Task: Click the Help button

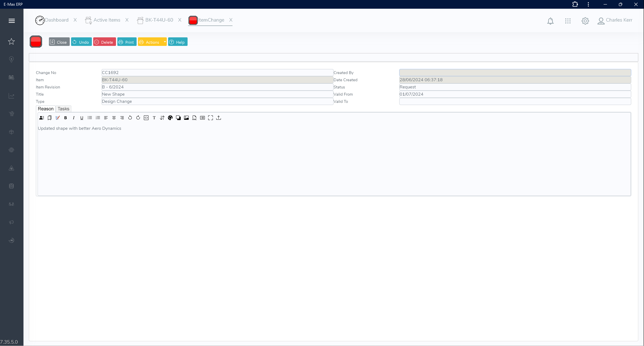Action: pyautogui.click(x=178, y=42)
